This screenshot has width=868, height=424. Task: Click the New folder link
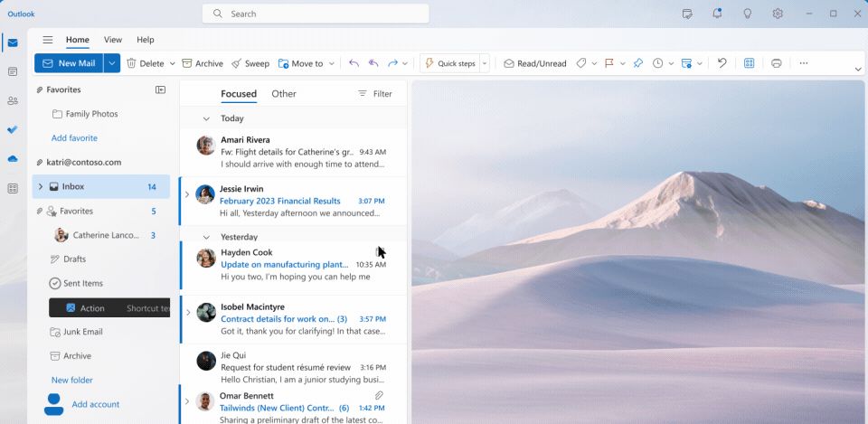(72, 381)
